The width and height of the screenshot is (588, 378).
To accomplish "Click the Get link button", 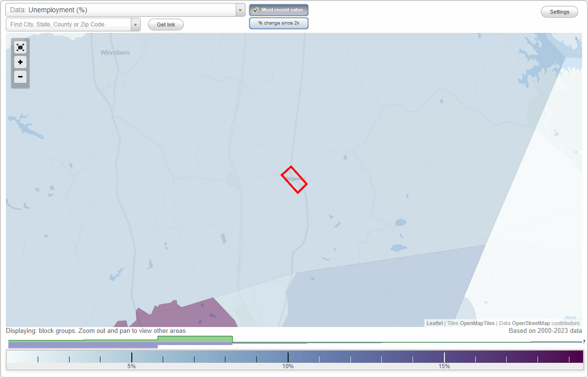I will point(166,25).
